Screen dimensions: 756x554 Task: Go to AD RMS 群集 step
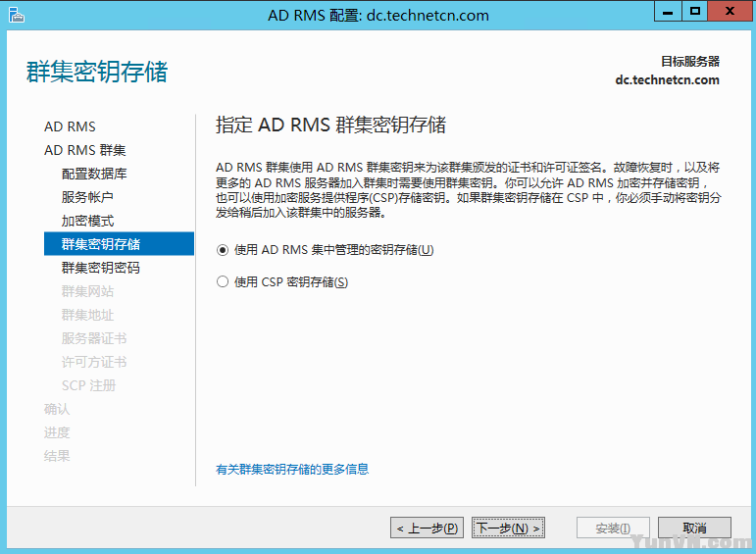(x=85, y=150)
